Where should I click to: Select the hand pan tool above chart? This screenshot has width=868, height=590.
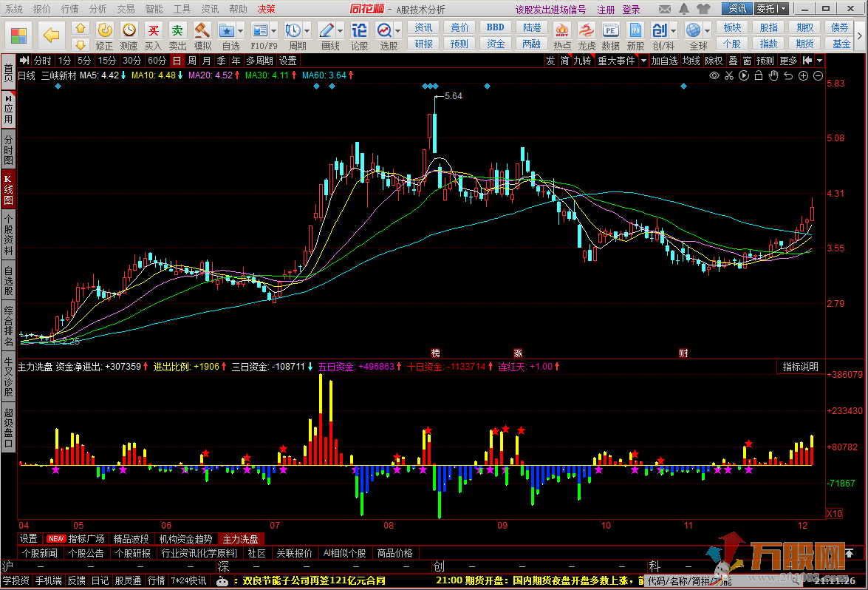pyautogui.click(x=773, y=76)
